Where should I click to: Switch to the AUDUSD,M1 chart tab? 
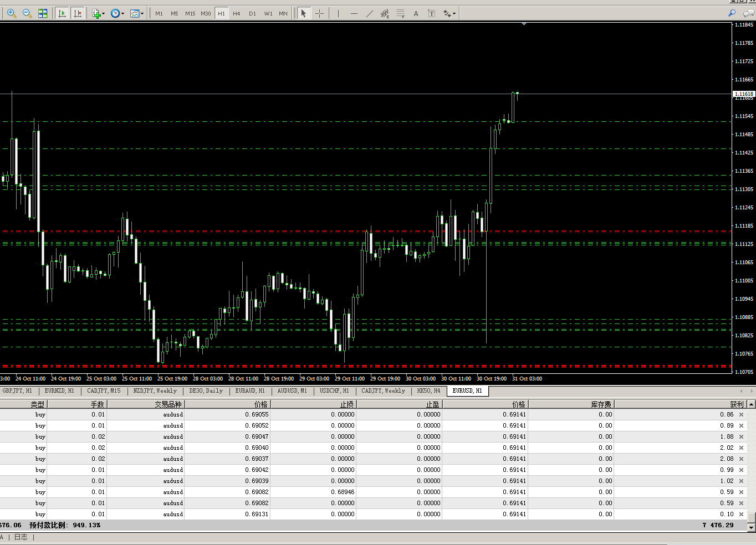point(292,390)
